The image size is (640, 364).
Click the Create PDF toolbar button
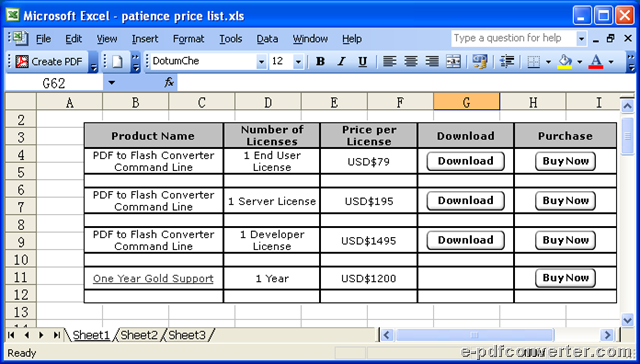point(49,62)
